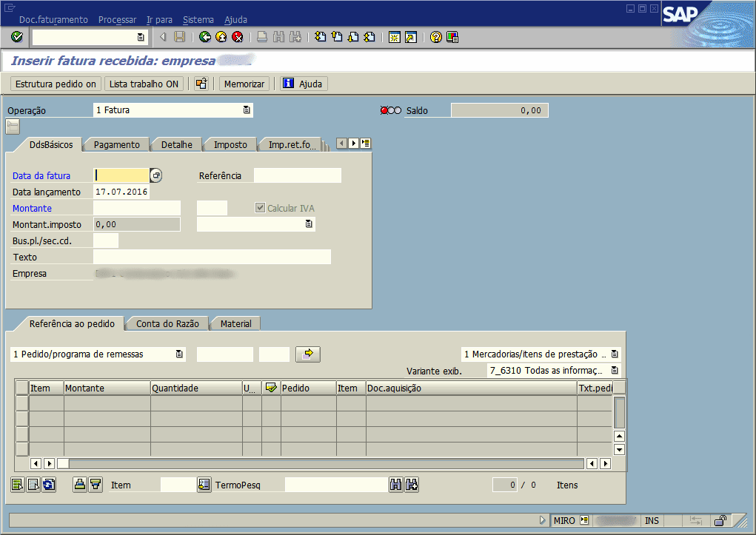
Task: Open the Ir para menu
Action: tap(159, 20)
